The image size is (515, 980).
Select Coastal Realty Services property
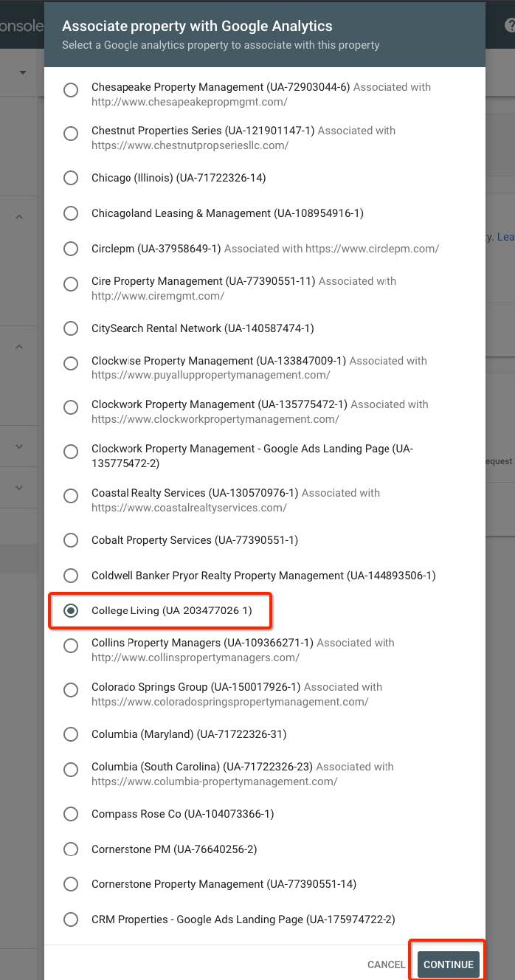click(71, 496)
